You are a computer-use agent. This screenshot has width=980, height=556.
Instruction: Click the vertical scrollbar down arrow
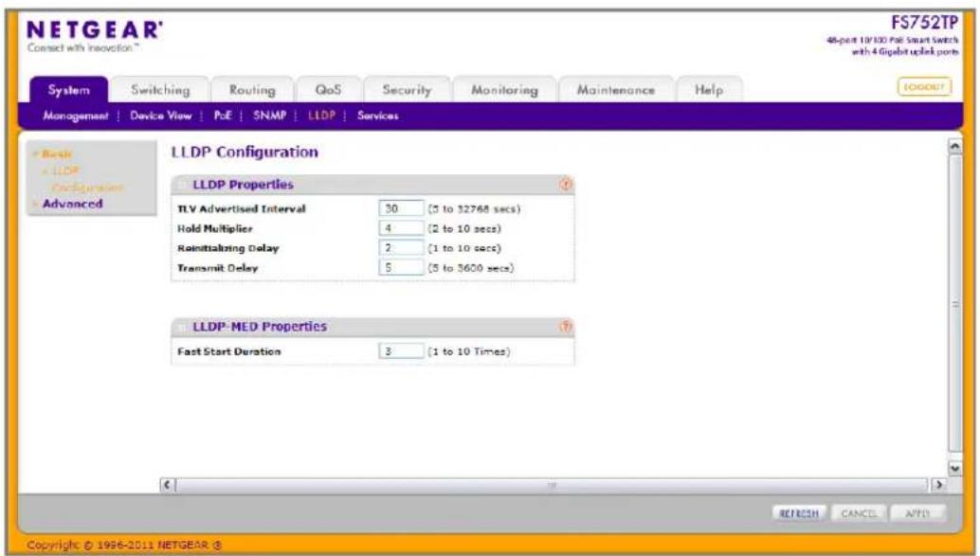[x=955, y=468]
